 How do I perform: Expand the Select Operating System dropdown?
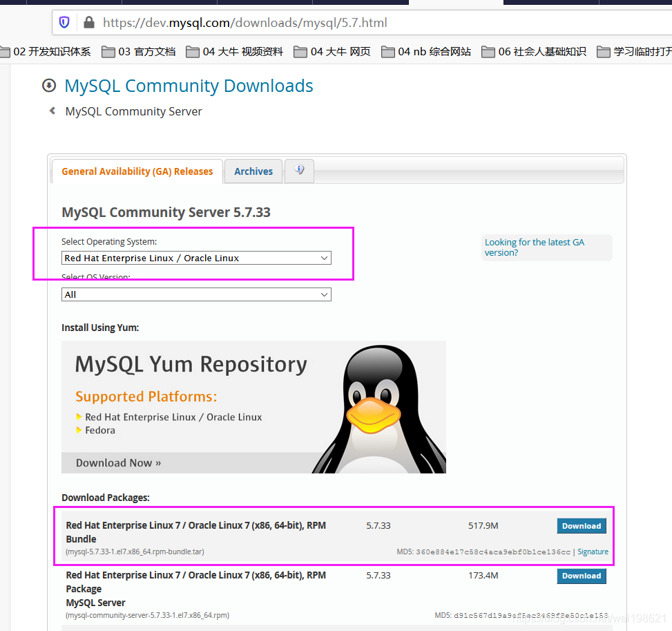pyautogui.click(x=196, y=258)
